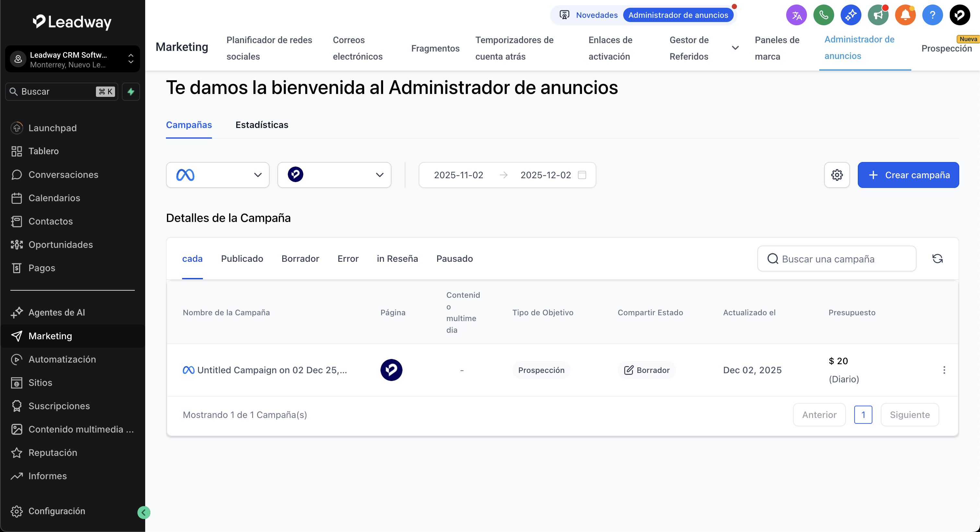
Task: Switch to the Estadísticas tab
Action: pyautogui.click(x=262, y=125)
